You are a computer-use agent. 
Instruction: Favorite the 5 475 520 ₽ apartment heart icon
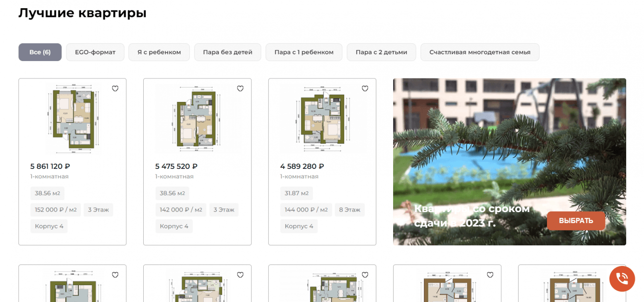(240, 88)
